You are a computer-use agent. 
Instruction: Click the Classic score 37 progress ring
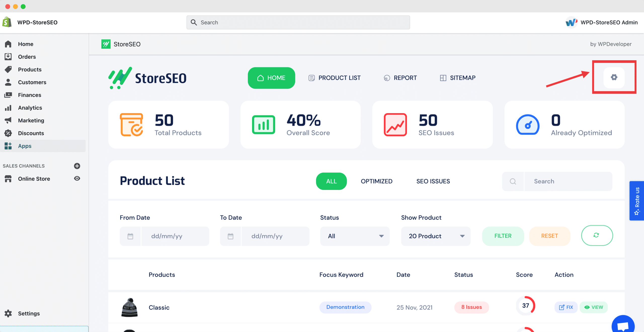click(x=526, y=306)
